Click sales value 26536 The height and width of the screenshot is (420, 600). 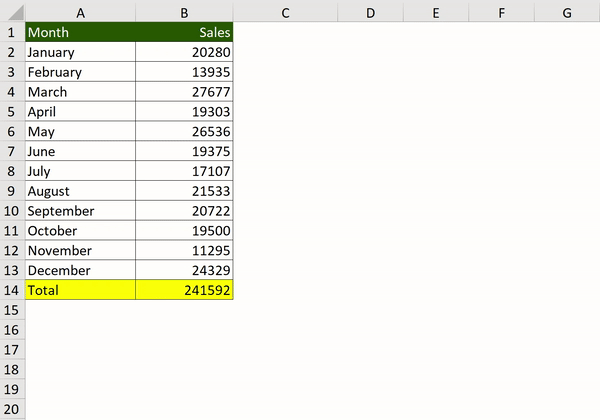coord(184,132)
